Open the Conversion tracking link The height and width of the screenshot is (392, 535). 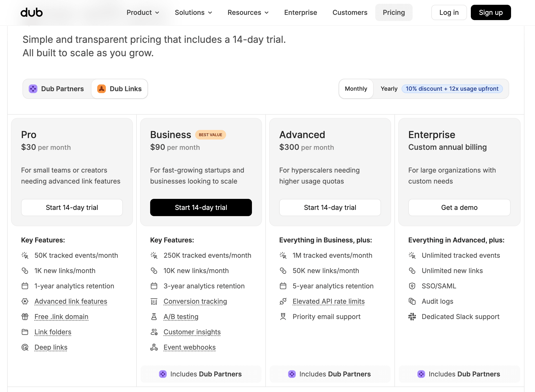click(195, 301)
